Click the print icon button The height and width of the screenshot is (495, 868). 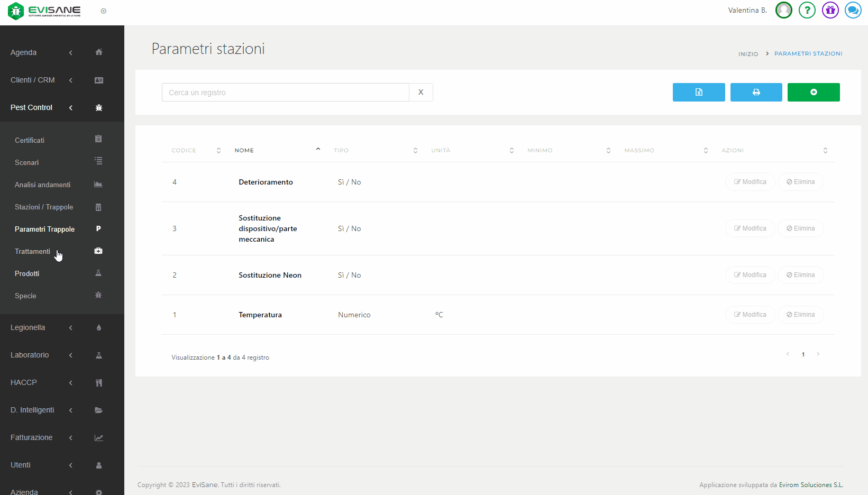click(756, 92)
